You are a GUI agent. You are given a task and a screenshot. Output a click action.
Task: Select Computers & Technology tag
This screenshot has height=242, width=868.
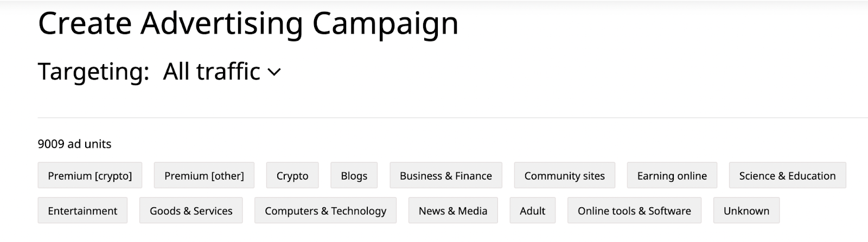coord(325,211)
